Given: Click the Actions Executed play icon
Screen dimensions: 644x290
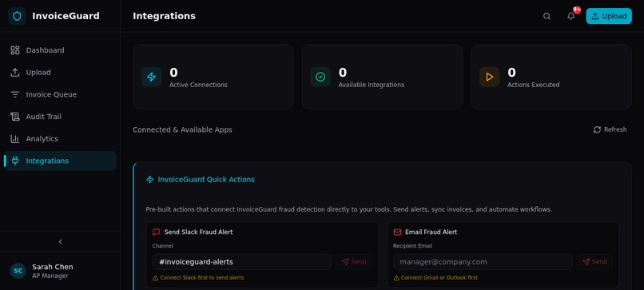Looking at the screenshot, I should coord(490,77).
